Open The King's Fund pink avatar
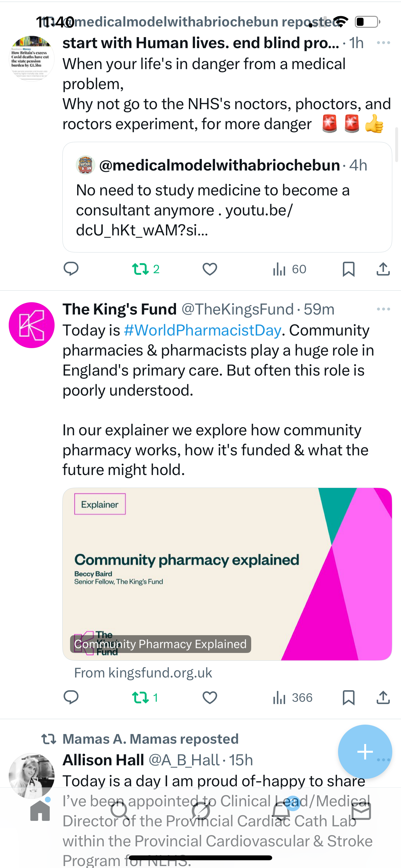This screenshot has height=868, width=401. [32, 325]
